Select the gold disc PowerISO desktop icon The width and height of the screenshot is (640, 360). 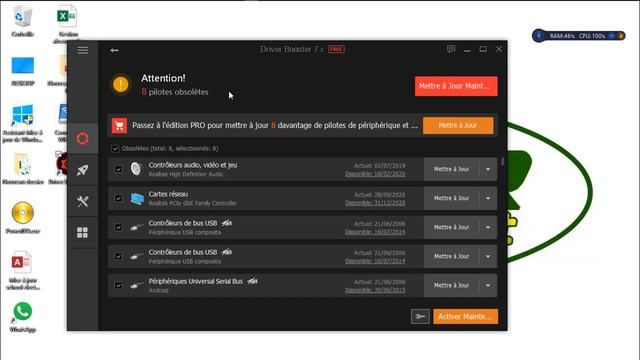pyautogui.click(x=22, y=218)
